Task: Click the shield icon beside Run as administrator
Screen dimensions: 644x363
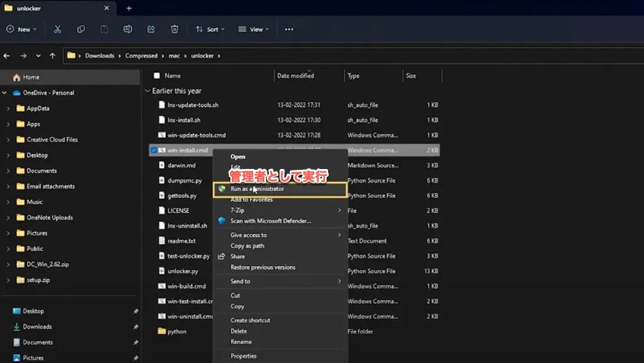Action: (222, 189)
